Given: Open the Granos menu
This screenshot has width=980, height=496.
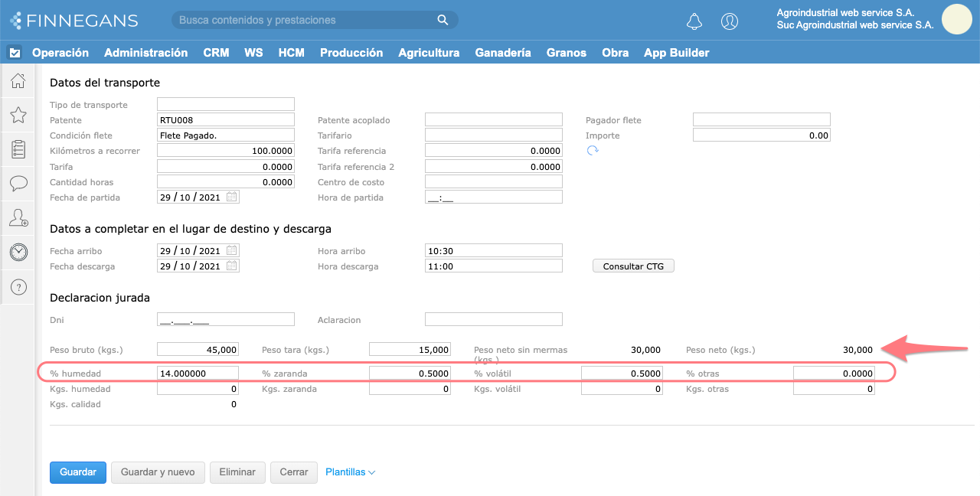Looking at the screenshot, I should 566,53.
